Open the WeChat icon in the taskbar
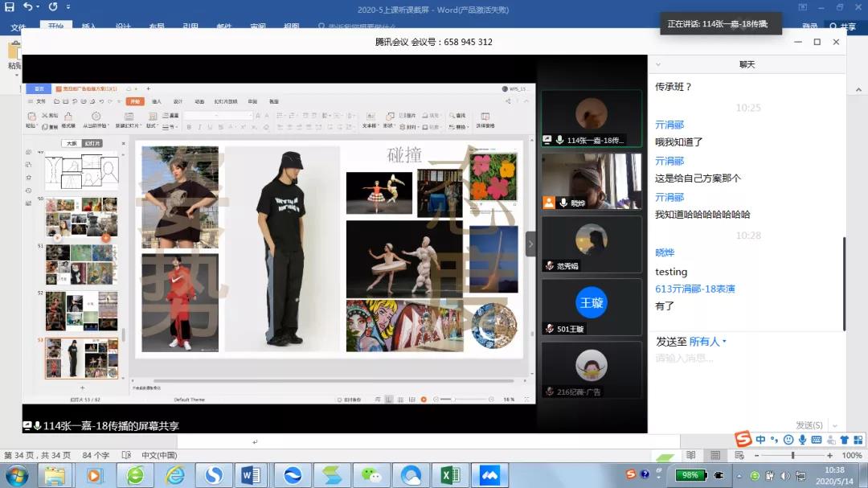This screenshot has width=868, height=488. pyautogui.click(x=371, y=475)
